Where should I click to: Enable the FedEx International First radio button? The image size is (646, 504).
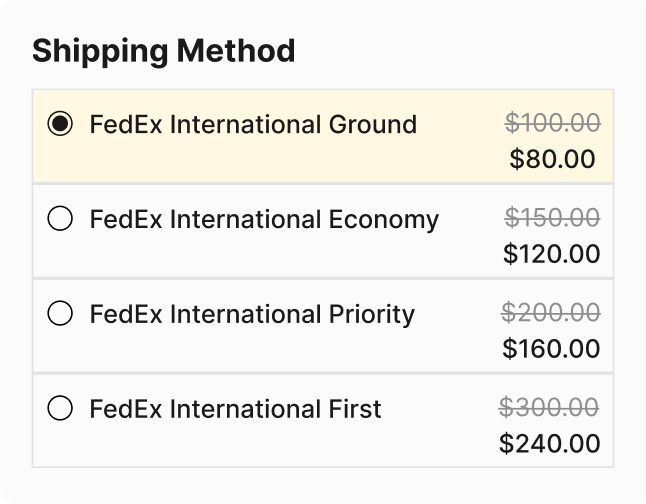(61, 409)
